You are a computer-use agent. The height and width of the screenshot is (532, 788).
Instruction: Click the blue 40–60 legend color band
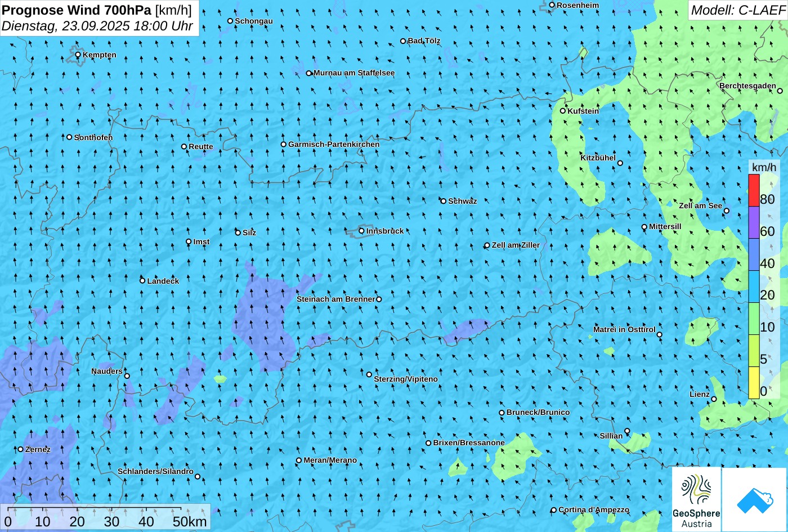(754, 255)
